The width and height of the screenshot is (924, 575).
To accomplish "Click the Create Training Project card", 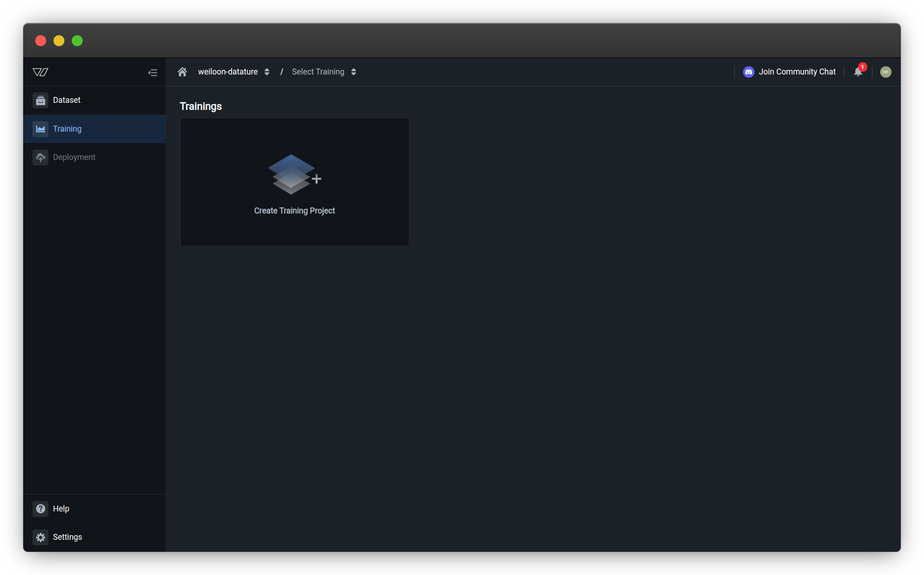I will 294,211.
